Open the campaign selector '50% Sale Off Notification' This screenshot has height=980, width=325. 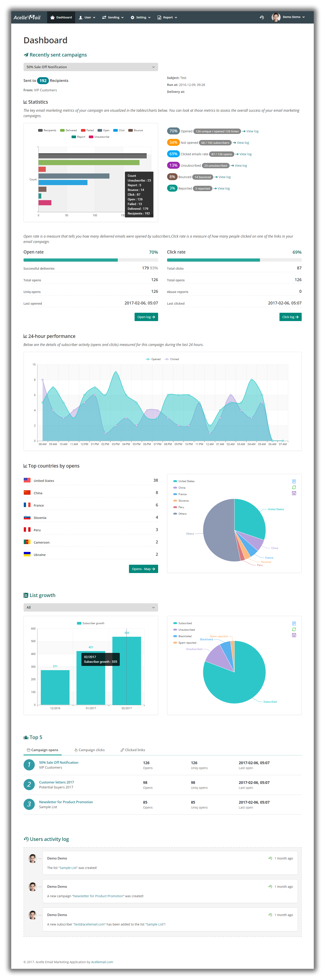point(90,67)
